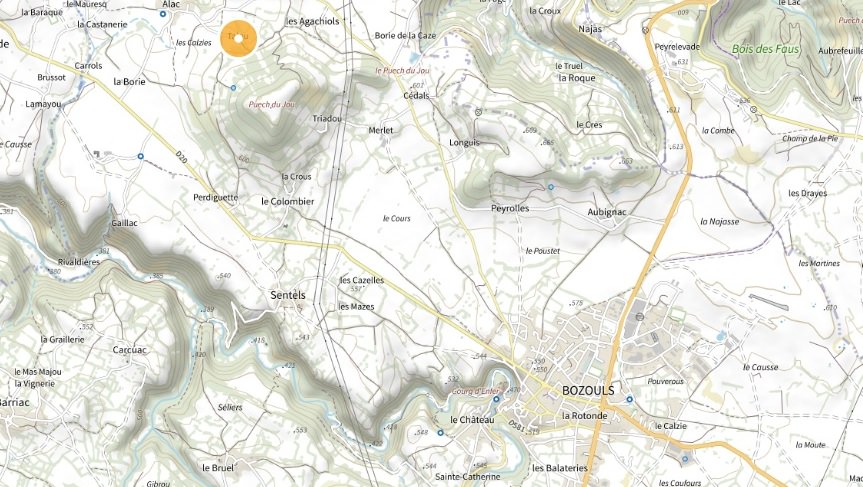Select the D581 road label
This screenshot has height=487, width=863.
click(516, 426)
